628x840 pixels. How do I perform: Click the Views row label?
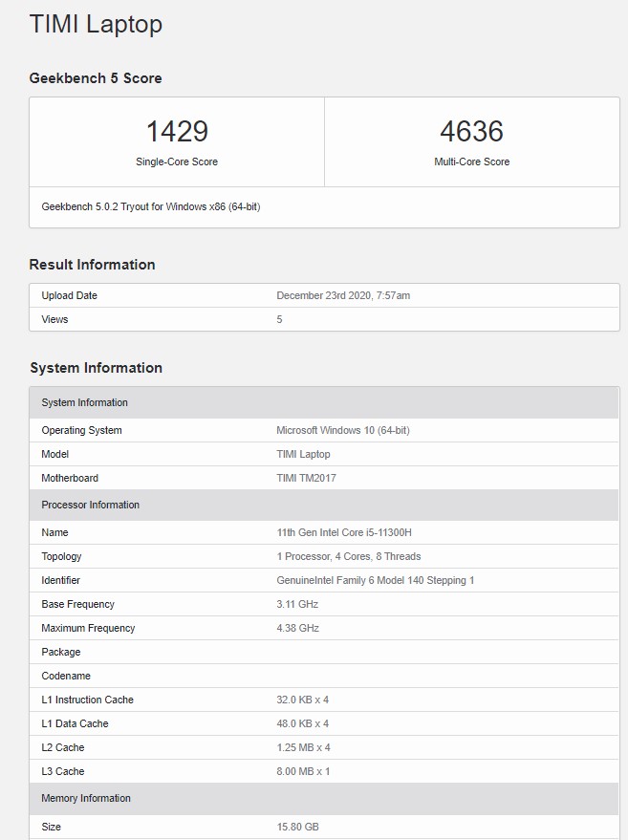[x=55, y=319]
